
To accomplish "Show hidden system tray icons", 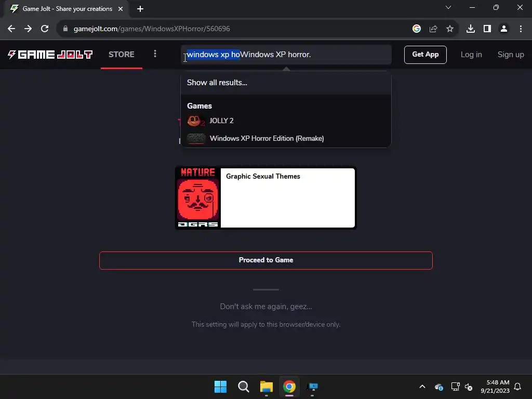I will (x=422, y=387).
